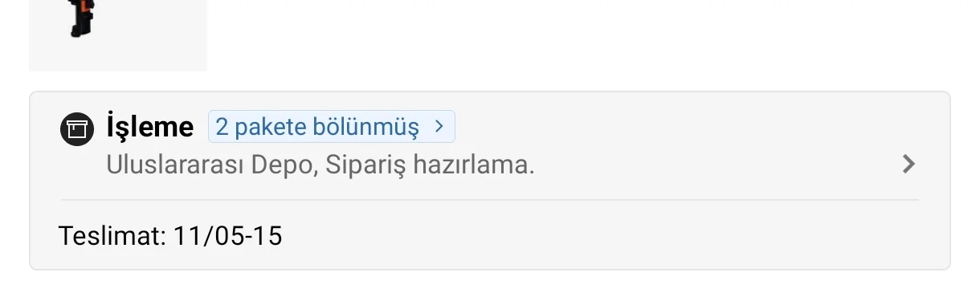980x301 pixels.
Task: Click the 'Uluslararası Depo' warehouse text
Action: (x=212, y=165)
